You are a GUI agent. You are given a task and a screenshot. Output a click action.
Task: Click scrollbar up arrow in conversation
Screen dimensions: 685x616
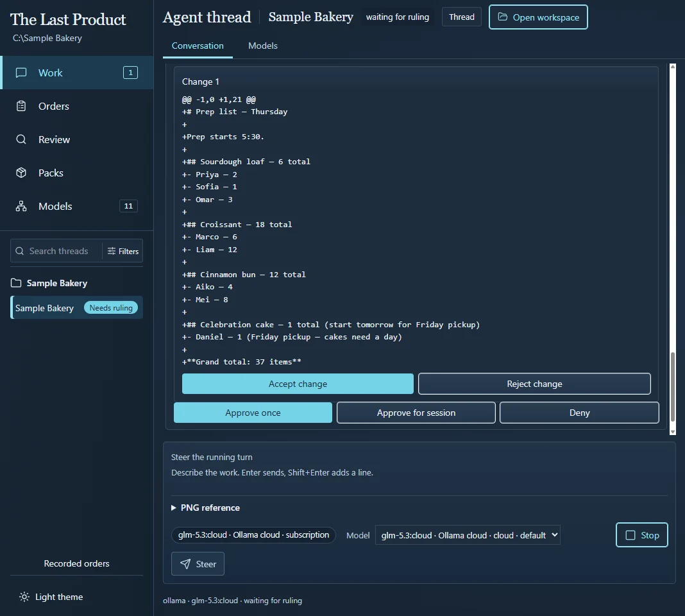pos(673,67)
